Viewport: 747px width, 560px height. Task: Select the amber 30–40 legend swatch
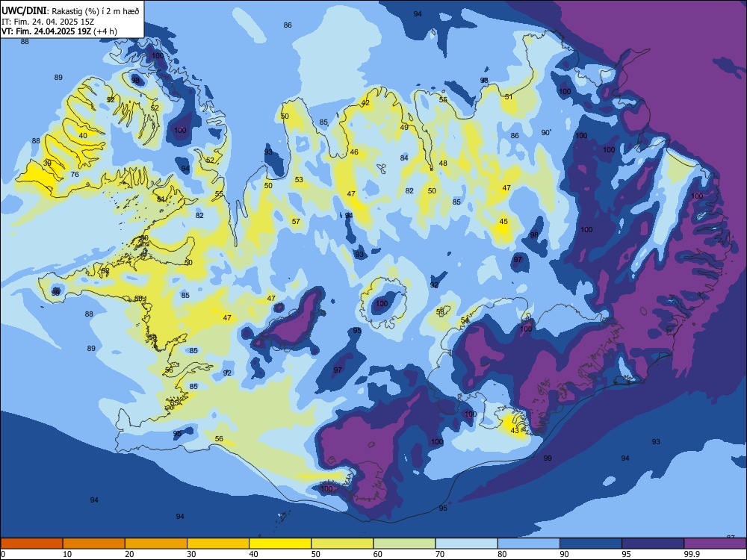pyautogui.click(x=218, y=544)
